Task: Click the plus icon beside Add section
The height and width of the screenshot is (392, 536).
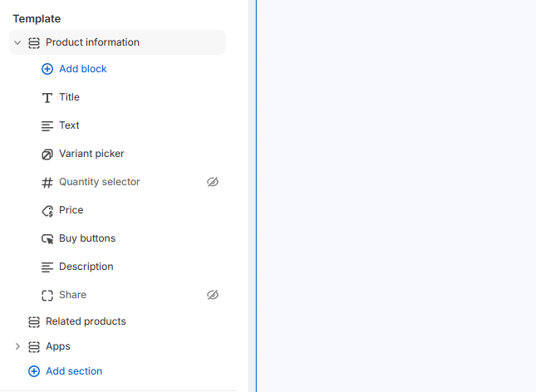Action: coord(34,371)
